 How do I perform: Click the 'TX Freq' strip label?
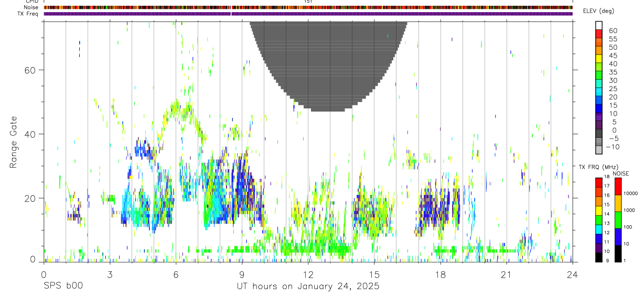click(28, 14)
